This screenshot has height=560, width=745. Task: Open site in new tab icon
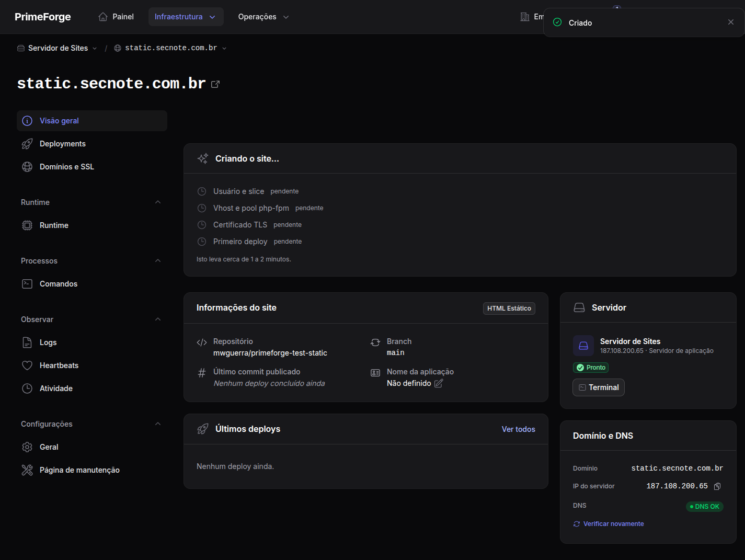215,84
